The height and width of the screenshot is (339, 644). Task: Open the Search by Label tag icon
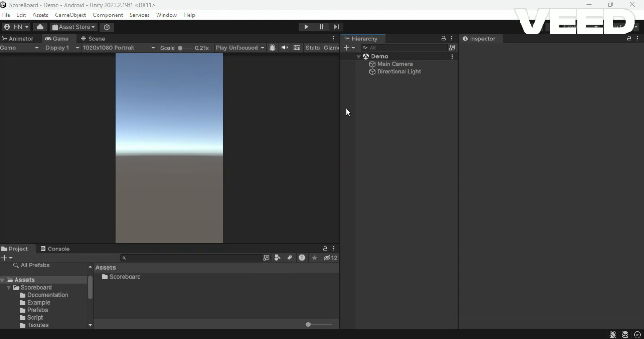pyautogui.click(x=289, y=258)
